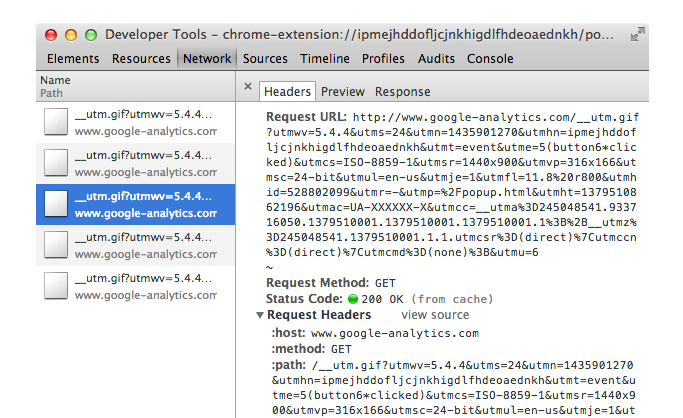Show the Response detail tab
The image size is (683, 418).
(402, 92)
